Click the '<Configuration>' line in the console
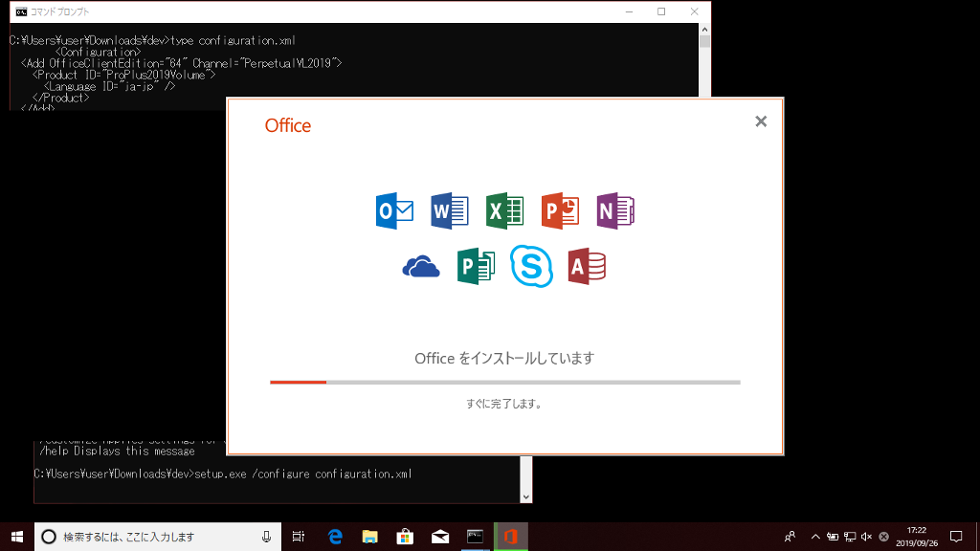This screenshot has height=551, width=980. point(99,52)
